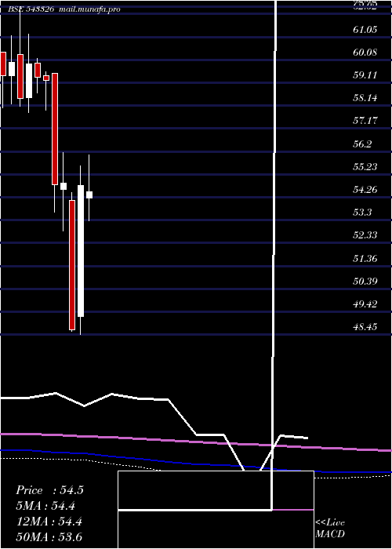Screen dimensions: 392x549
Task: Click the 51.36 price level label
Action: click(365, 258)
